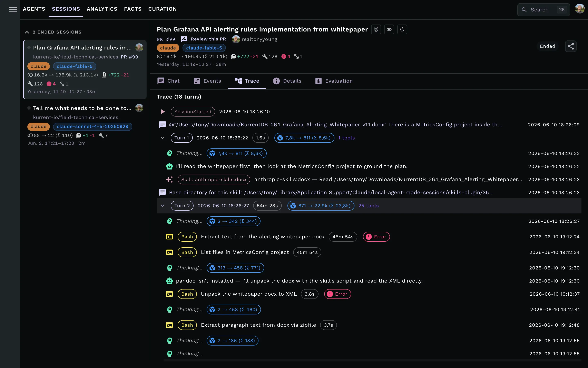Viewport: 588px width, 368px height.
Task: Click the realtonyyoung avatar in the header
Action: (x=236, y=39)
